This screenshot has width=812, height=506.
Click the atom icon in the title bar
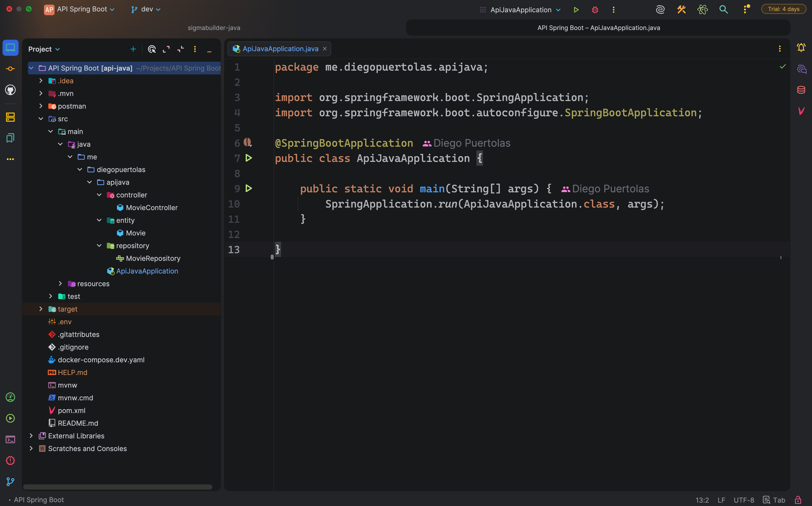point(702,10)
